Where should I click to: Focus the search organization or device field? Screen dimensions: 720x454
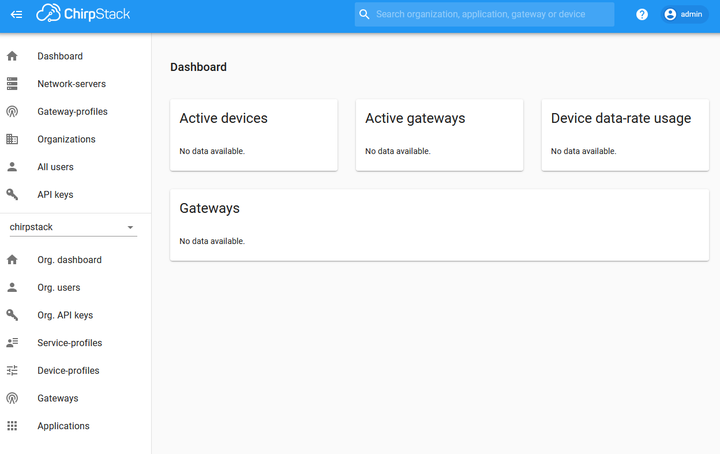tap(484, 14)
